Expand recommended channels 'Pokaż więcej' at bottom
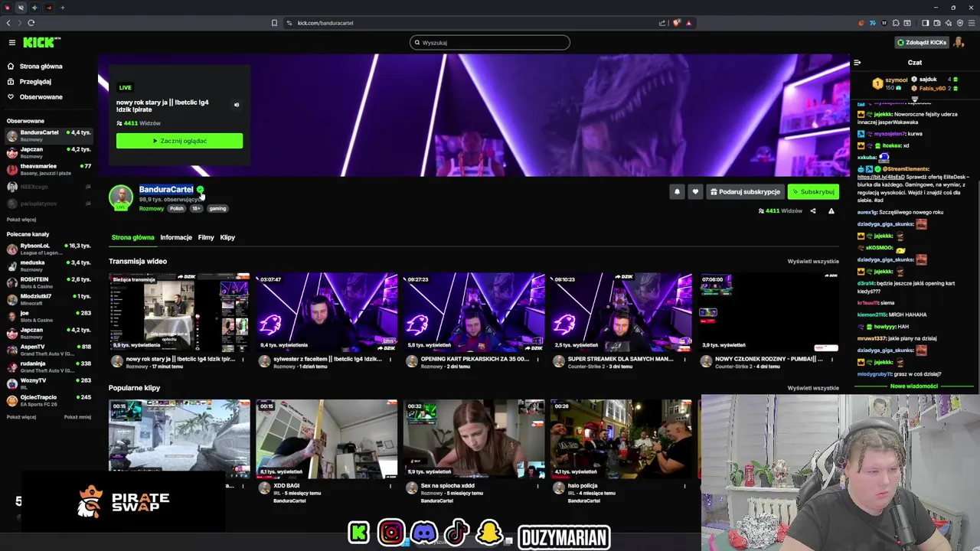980x551 pixels. (21, 417)
